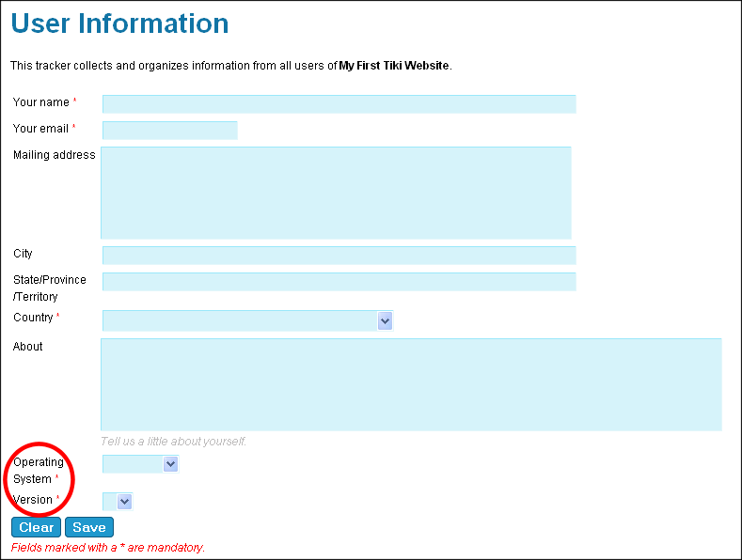Screen dimensions: 742x560
Task: Click the 'Version' label
Action: point(33,500)
